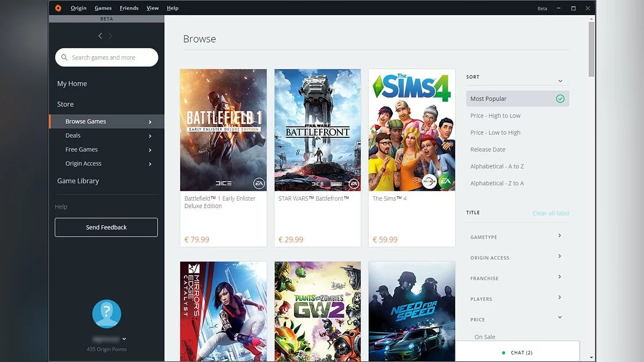
Task: Click the green chat status dot
Action: pos(503,353)
